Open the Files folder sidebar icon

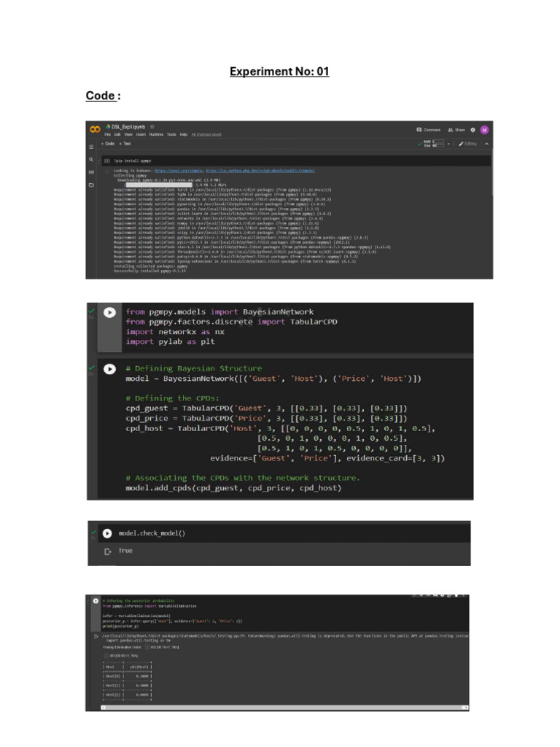click(91, 185)
